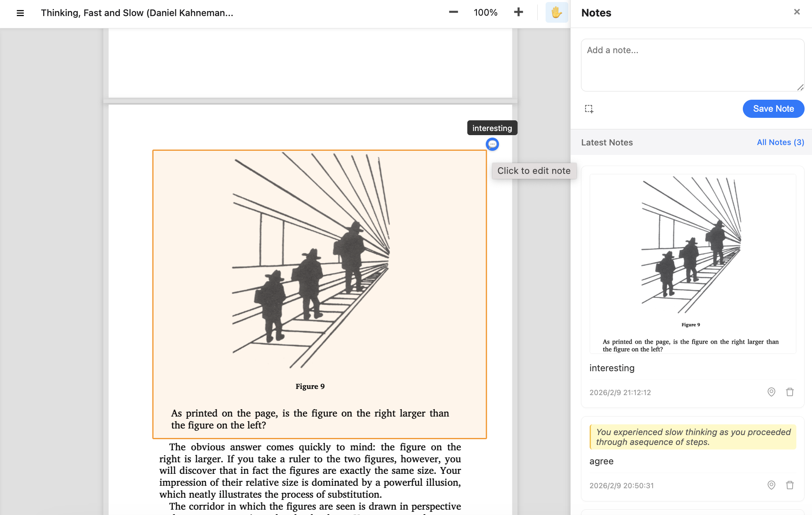Image resolution: width=812 pixels, height=515 pixels.
Task: Click the 100% zoom level display
Action: pyautogui.click(x=485, y=12)
